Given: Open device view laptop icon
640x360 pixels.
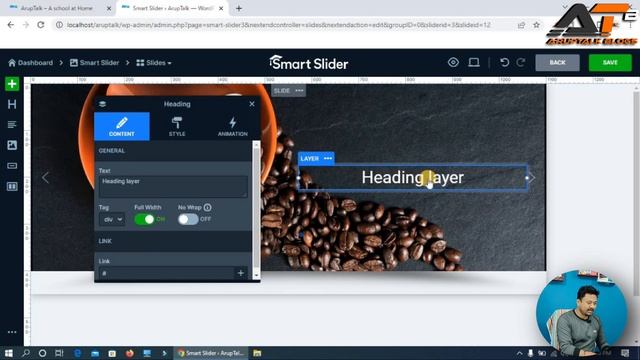Looking at the screenshot, I should (x=474, y=62).
